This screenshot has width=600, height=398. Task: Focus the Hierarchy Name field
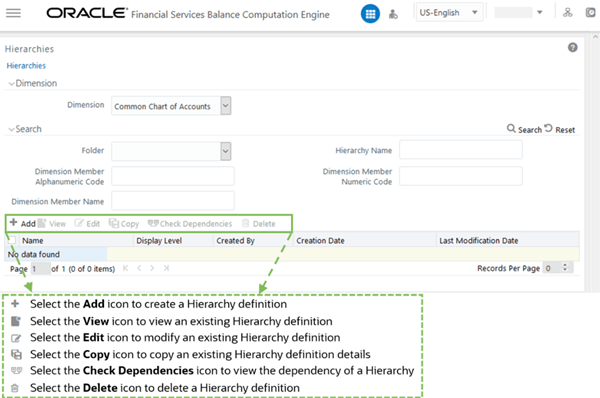point(461,150)
